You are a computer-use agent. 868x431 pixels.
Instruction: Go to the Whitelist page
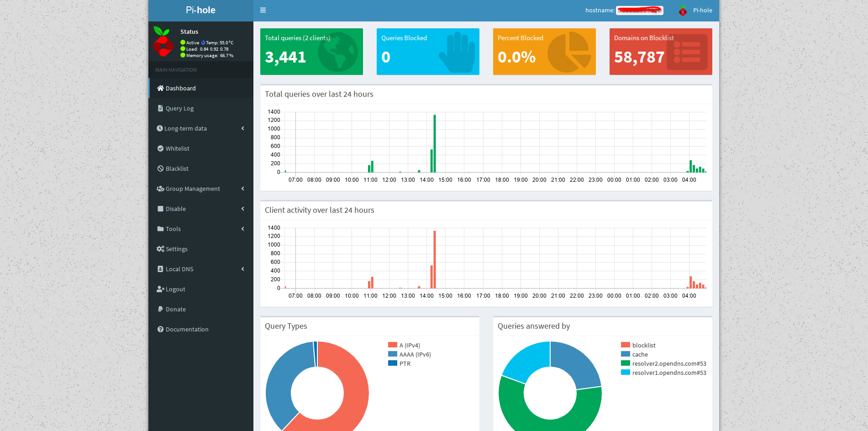(x=201, y=148)
